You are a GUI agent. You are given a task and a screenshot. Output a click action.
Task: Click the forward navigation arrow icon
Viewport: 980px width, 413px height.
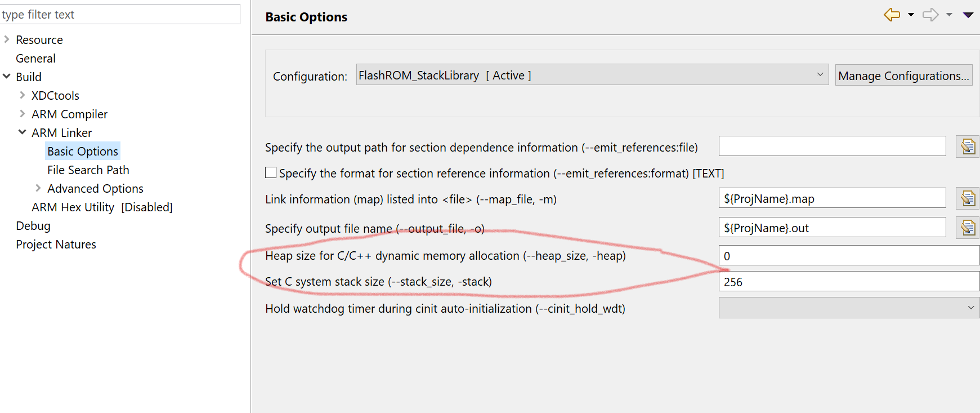(930, 15)
